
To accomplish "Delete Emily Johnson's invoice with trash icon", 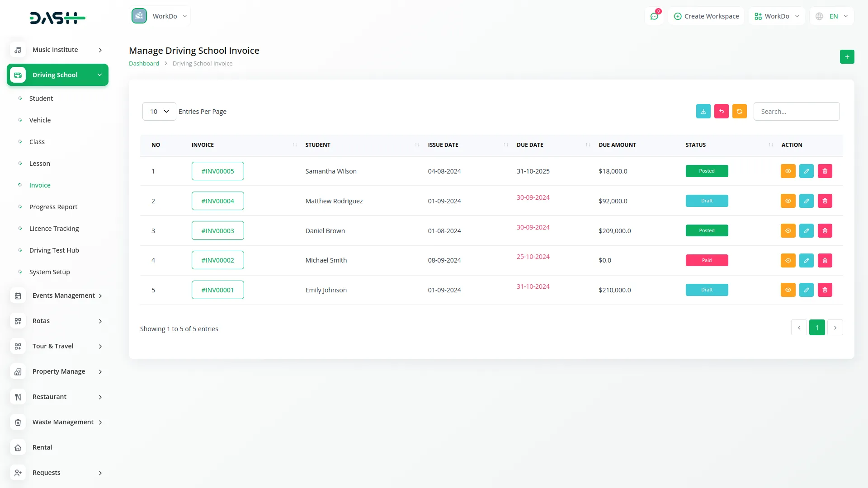I will [x=825, y=290].
